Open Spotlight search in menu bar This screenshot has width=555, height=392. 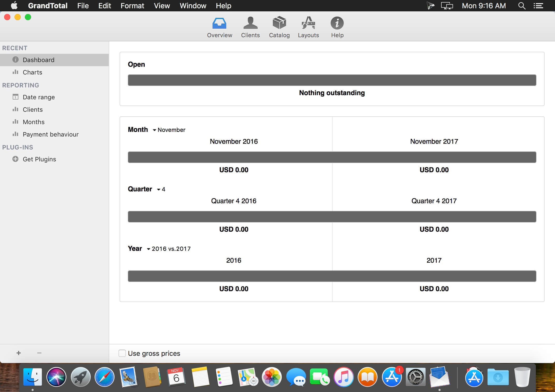click(x=522, y=6)
